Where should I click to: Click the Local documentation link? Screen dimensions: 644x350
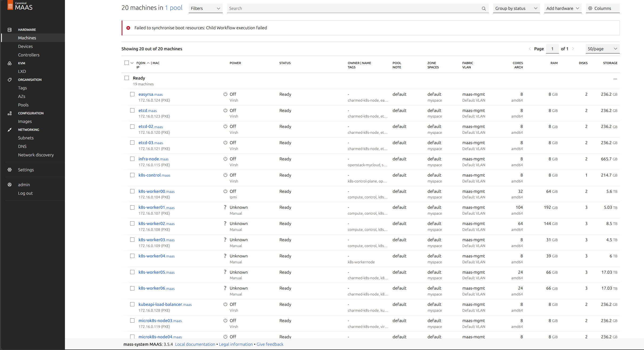click(x=195, y=344)
